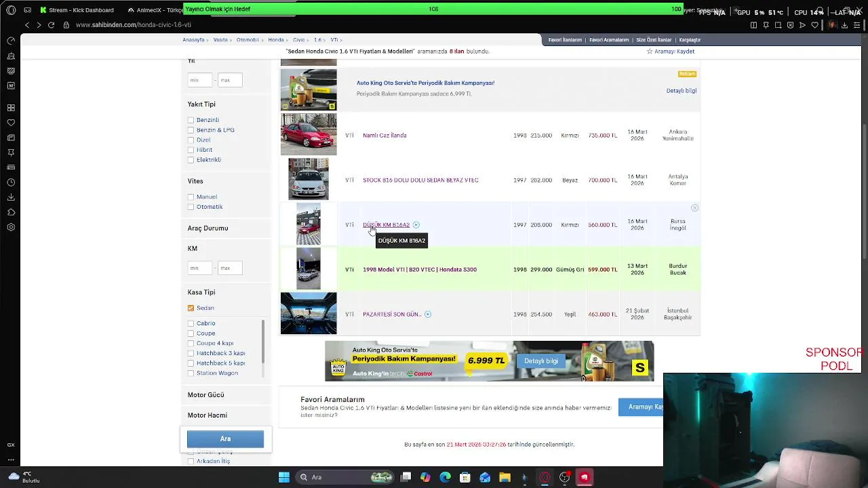Open bookmarks heart icon in sidebar
Viewport: 868px width, 488px height.
11,123
